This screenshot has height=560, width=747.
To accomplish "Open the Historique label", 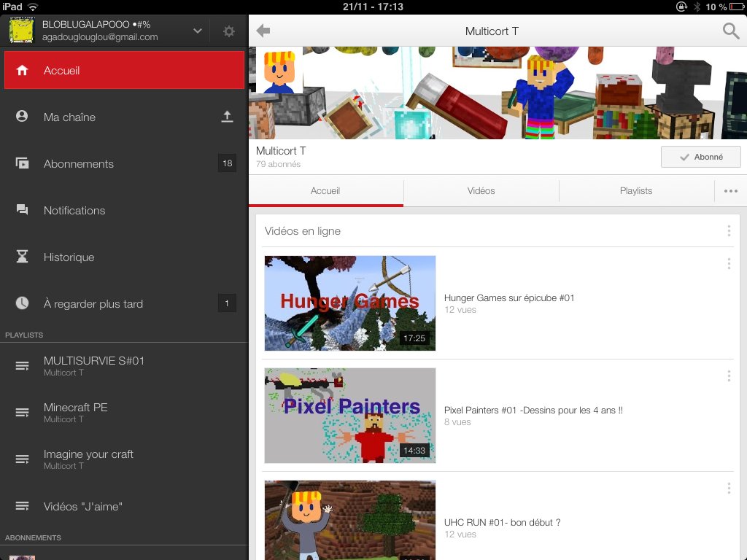I will pyautogui.click(x=69, y=257).
